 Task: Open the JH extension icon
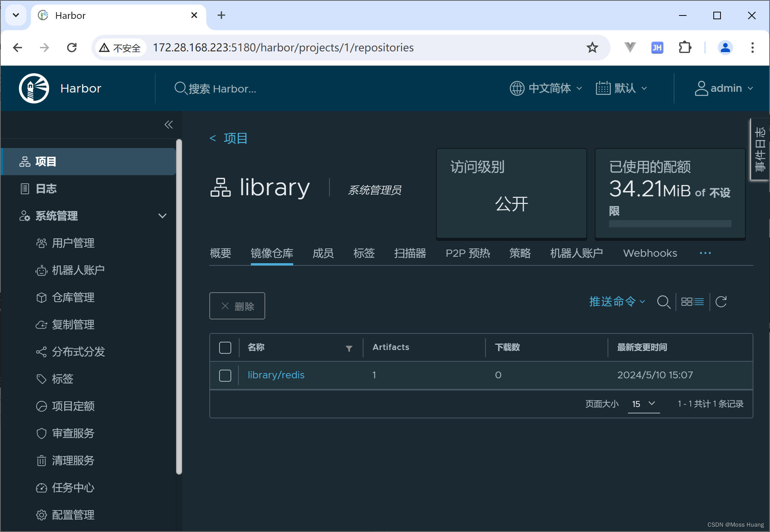[x=657, y=48]
